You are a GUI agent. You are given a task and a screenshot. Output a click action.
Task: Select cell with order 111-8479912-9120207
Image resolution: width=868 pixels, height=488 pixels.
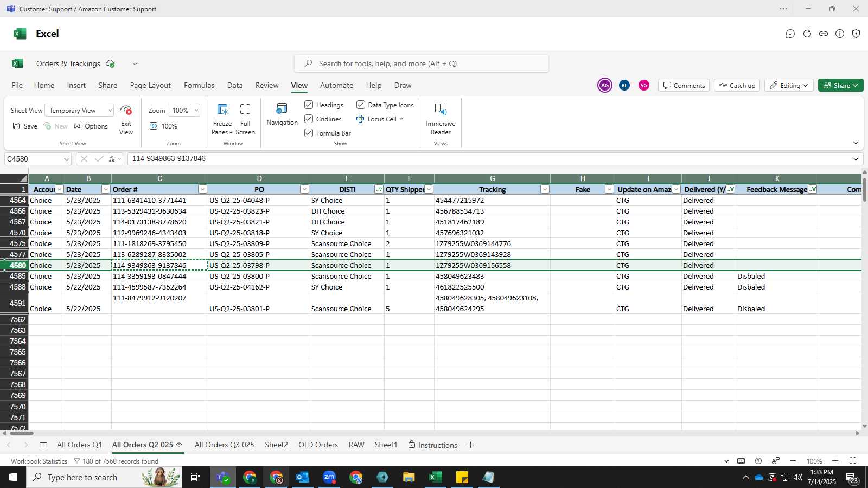pyautogui.click(x=159, y=304)
